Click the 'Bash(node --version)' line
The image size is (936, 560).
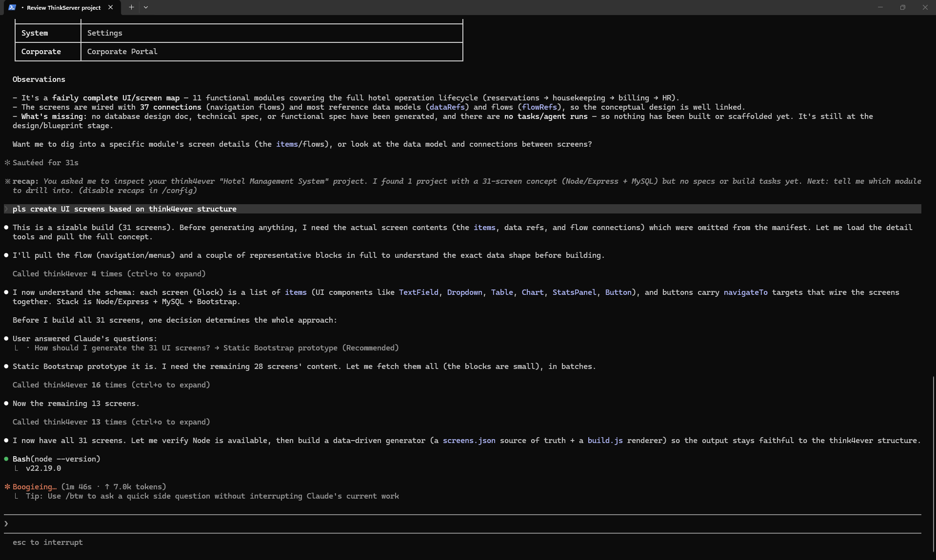click(x=57, y=459)
